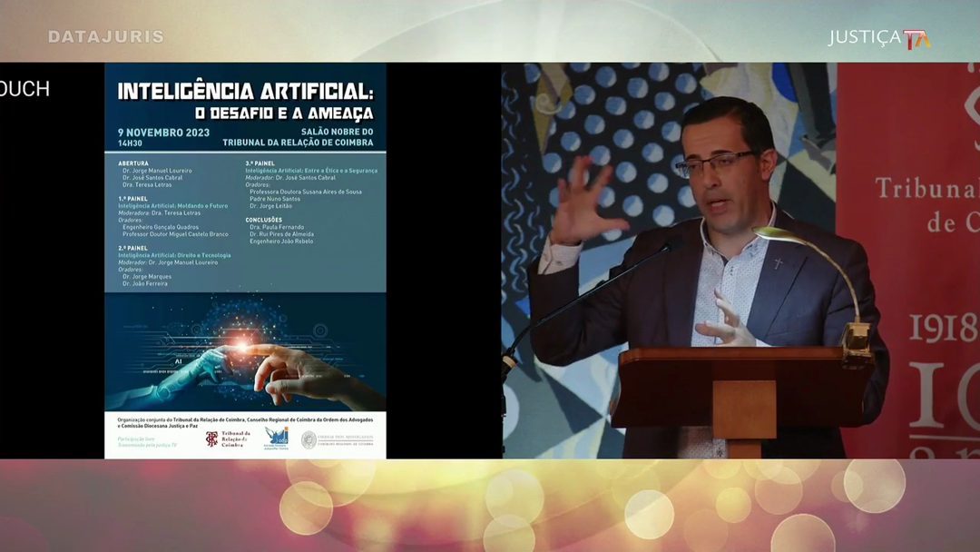Screen dimensions: 980x552
Task: Click the Comissão Diocesana Justiça e Paz logo
Action: click(276, 438)
